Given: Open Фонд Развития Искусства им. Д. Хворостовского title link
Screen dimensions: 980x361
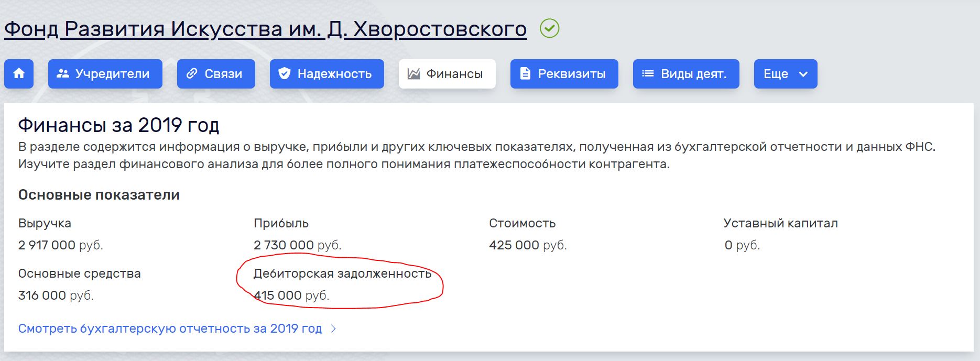Looking at the screenshot, I should click(x=265, y=29).
